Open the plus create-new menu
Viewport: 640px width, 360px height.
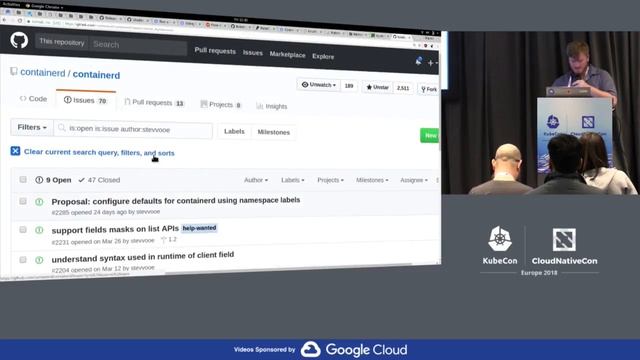tap(432, 63)
